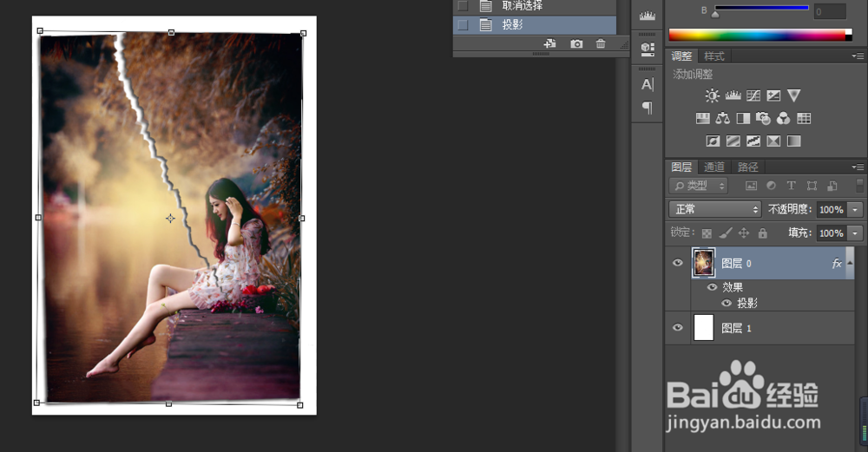
Task: Filter layers by adjustment layers icon
Action: 771,186
